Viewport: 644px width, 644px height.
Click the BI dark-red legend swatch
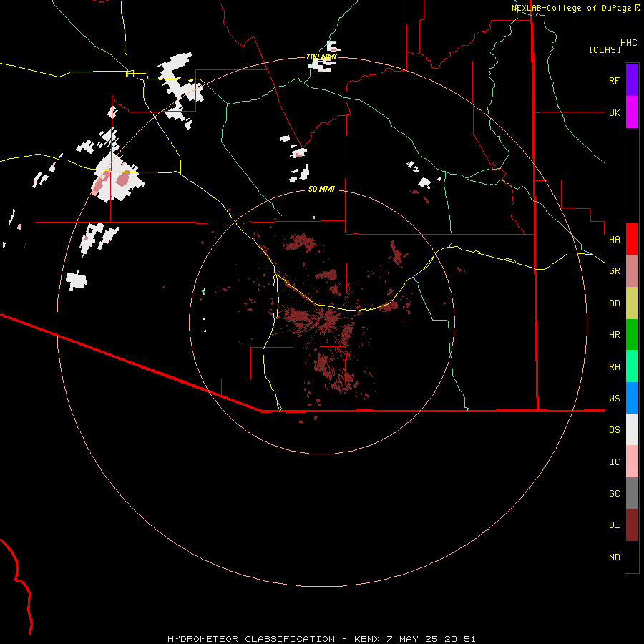(x=632, y=525)
